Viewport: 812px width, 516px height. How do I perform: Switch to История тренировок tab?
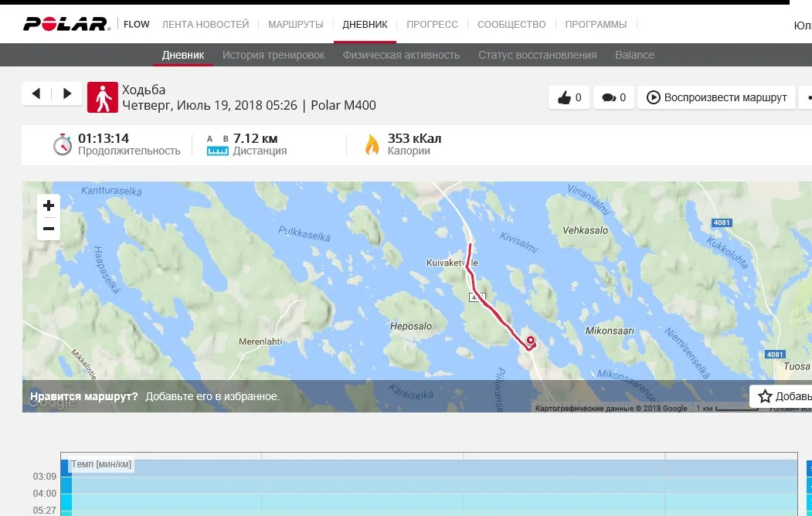point(273,55)
